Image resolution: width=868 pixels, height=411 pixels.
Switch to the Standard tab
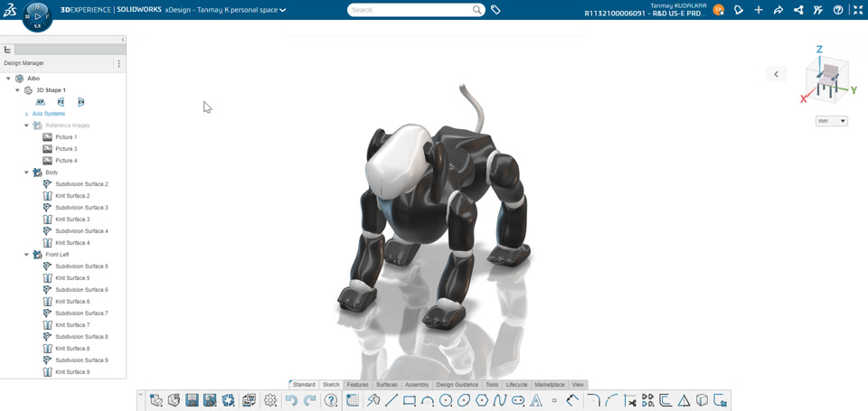(304, 385)
